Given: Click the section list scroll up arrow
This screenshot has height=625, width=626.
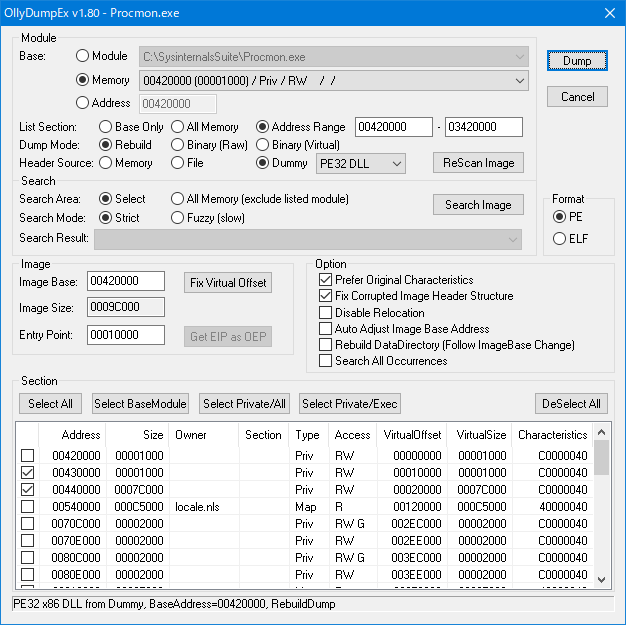Looking at the screenshot, I should [x=602, y=432].
